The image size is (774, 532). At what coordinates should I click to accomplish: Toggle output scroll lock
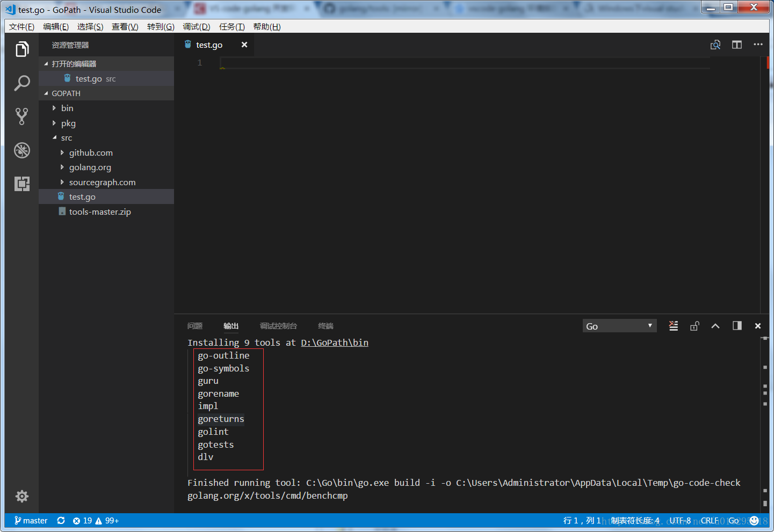pos(695,326)
